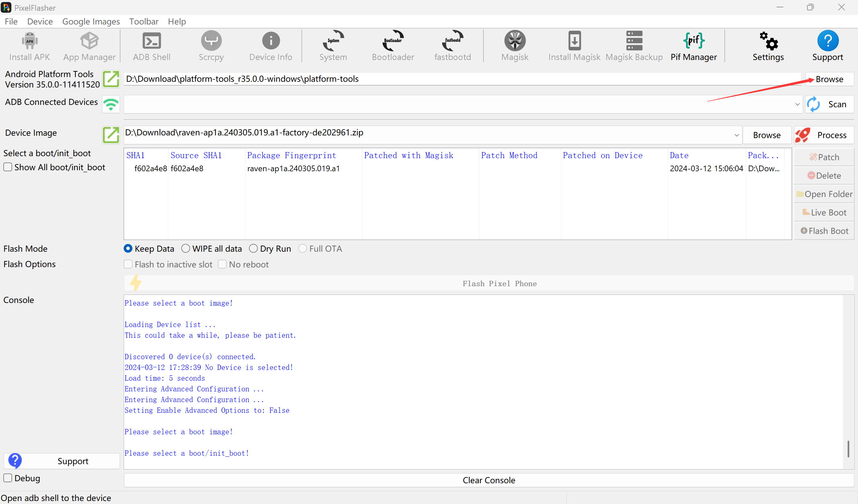Browse for the platform tools folder
Viewport: 858px width, 504px height.
click(830, 79)
